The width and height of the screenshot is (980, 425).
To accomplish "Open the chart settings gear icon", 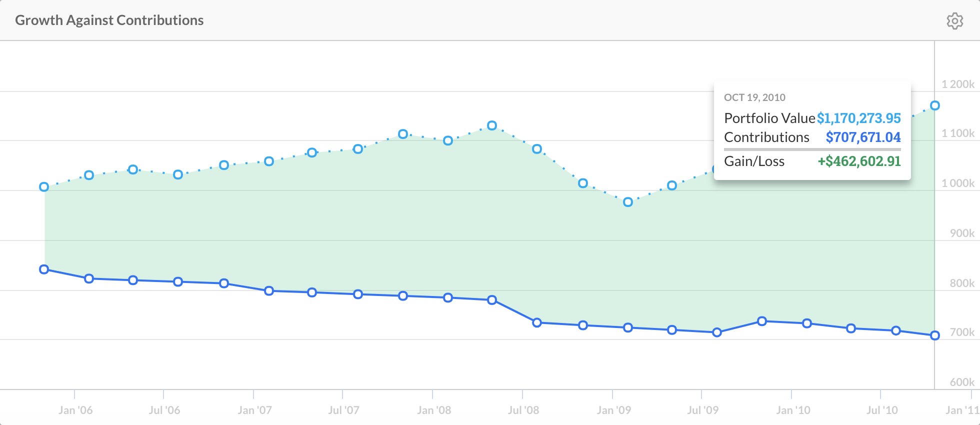I will click(x=954, y=20).
